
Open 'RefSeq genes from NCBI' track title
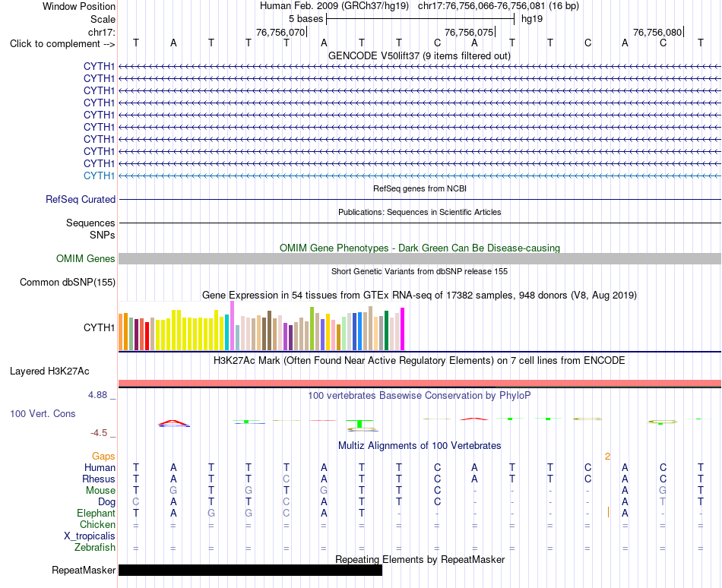point(420,188)
